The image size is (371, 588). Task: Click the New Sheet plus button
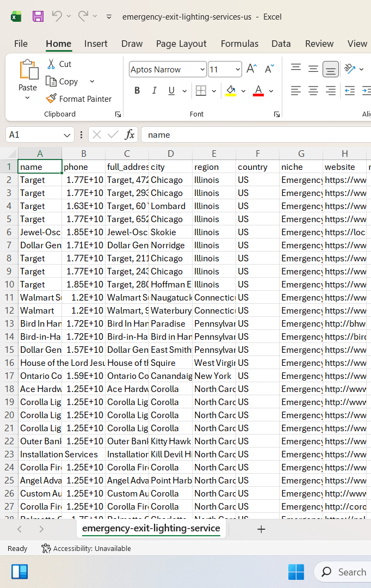(x=261, y=529)
